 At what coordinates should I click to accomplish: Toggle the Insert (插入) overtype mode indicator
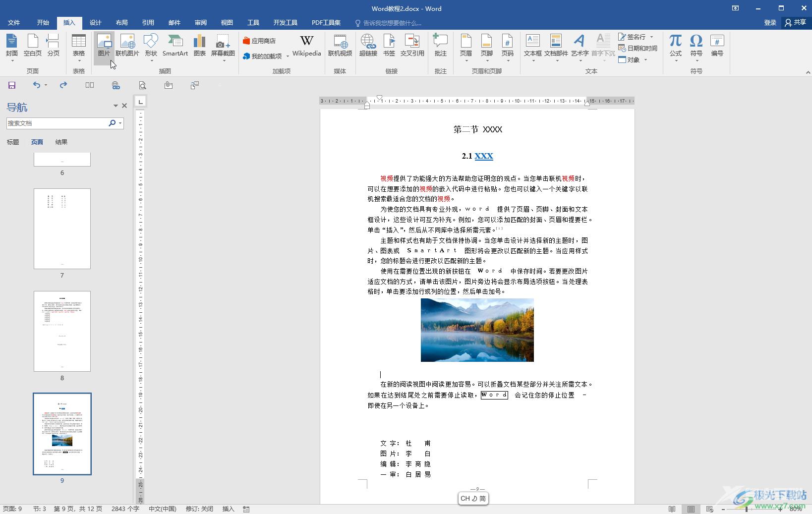click(228, 509)
